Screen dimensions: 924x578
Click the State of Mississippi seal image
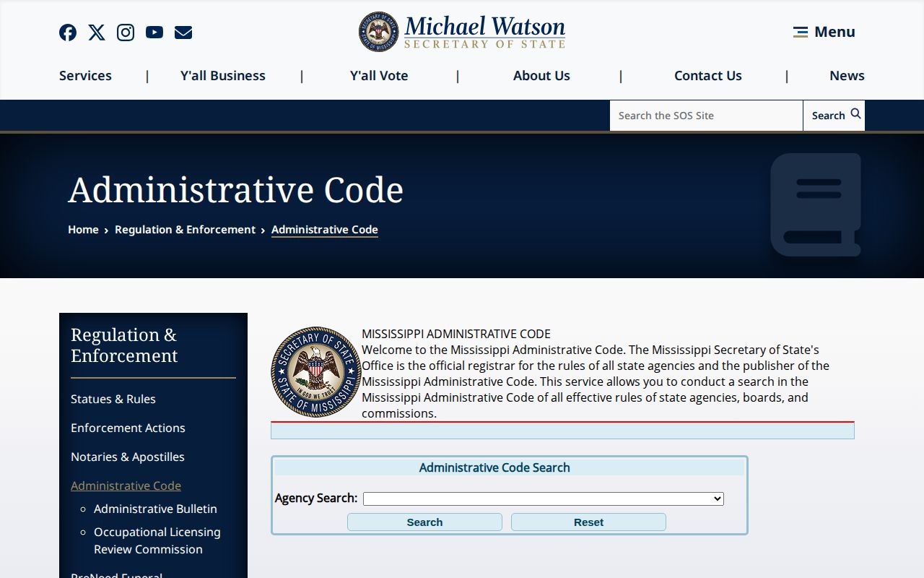tap(315, 371)
